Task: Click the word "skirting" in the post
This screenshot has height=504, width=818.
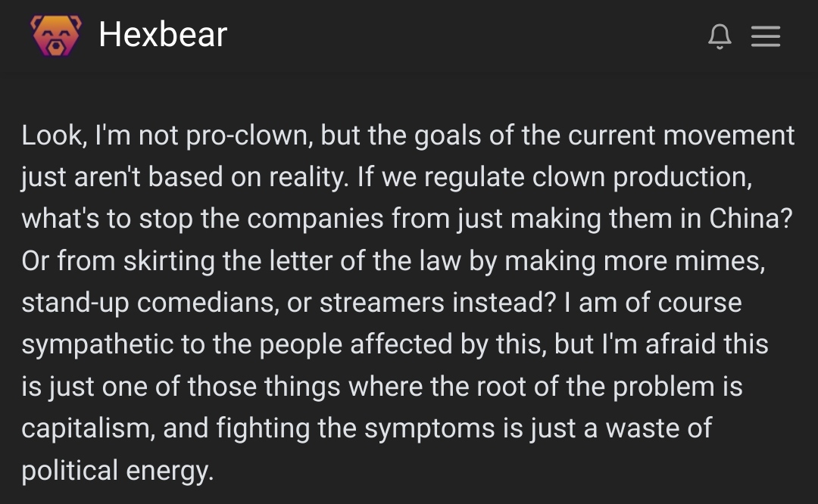Action: pos(169,260)
